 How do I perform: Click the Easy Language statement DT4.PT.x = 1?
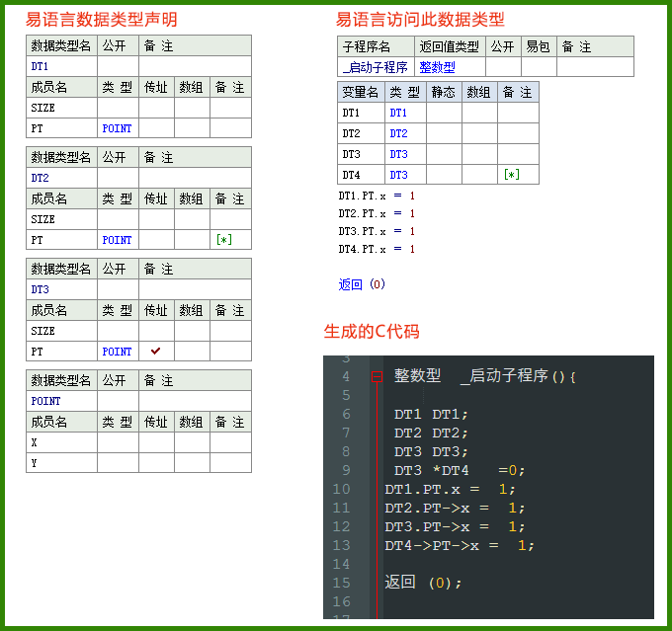(x=377, y=249)
